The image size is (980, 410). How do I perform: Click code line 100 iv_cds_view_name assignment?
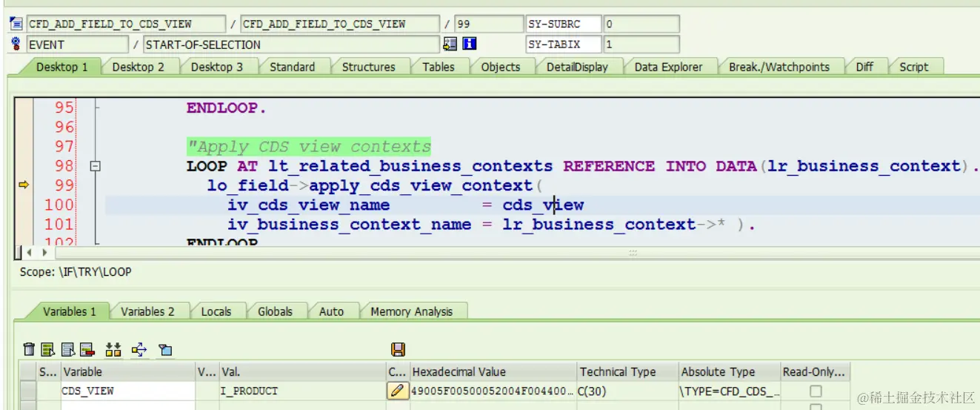click(406, 205)
